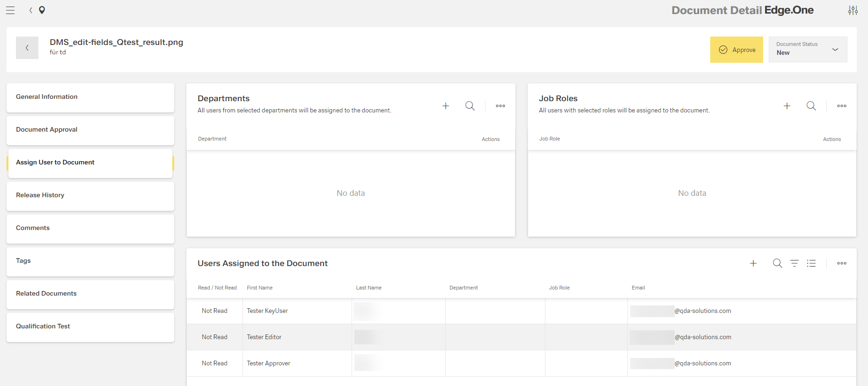
Task: Click list view icon in Users Assigned panel
Action: point(811,263)
